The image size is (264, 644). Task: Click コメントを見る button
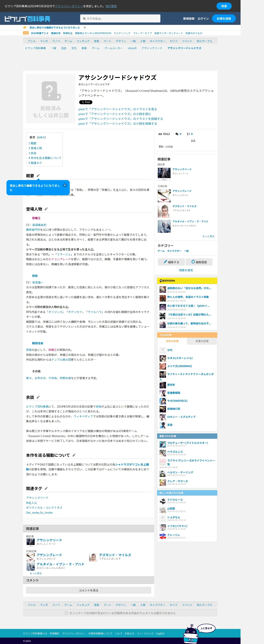coord(88,590)
